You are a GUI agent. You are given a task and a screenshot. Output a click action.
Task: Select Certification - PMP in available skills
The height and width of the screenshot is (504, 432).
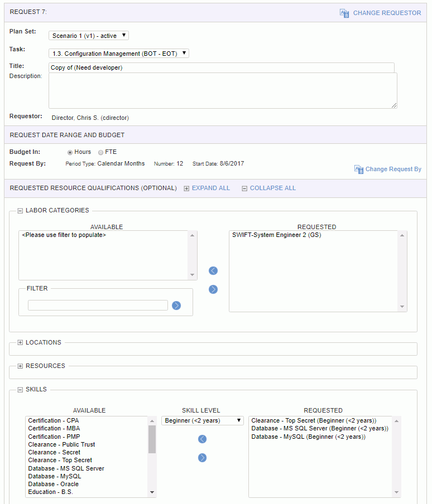[54, 437]
